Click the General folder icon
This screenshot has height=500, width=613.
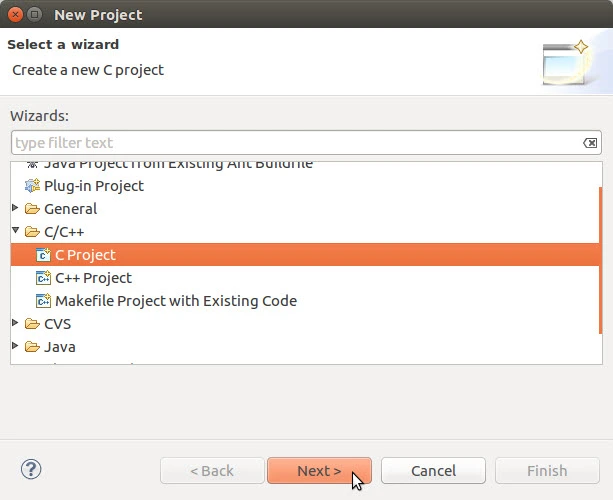[x=32, y=209]
